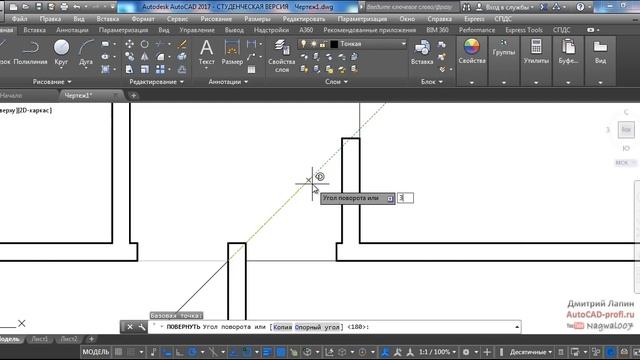Open the Формат menu
Image resolution: width=640 pixels, height=360 pixels.
[143, 19]
